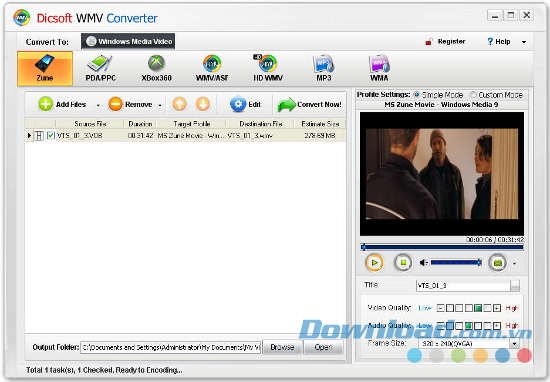550x382 pixels.
Task: Decrease Video Quality with minus box
Action: tap(441, 308)
